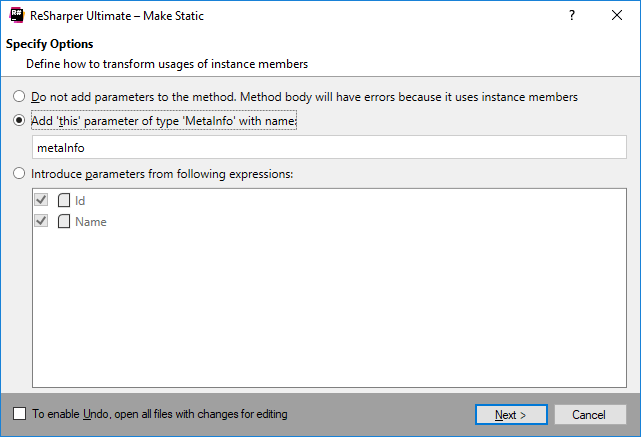
Task: Click the field icon next to Name
Action: (63, 221)
